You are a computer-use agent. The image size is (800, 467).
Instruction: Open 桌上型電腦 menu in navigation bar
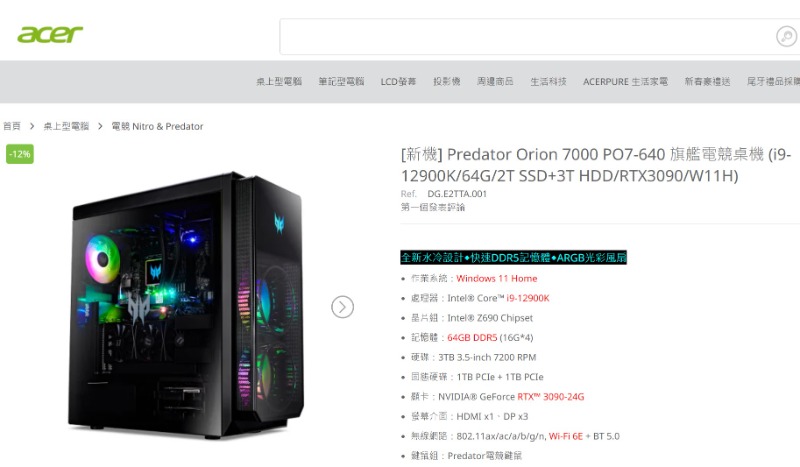(x=279, y=82)
